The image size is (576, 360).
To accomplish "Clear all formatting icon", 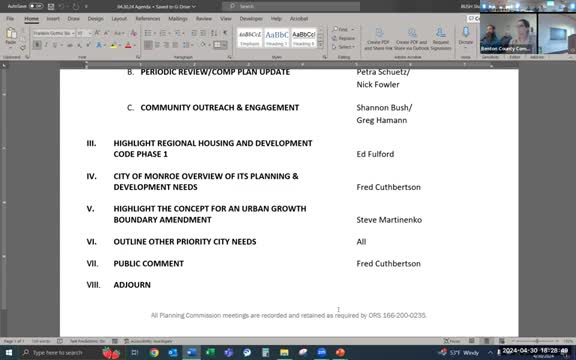I will coord(134,33).
